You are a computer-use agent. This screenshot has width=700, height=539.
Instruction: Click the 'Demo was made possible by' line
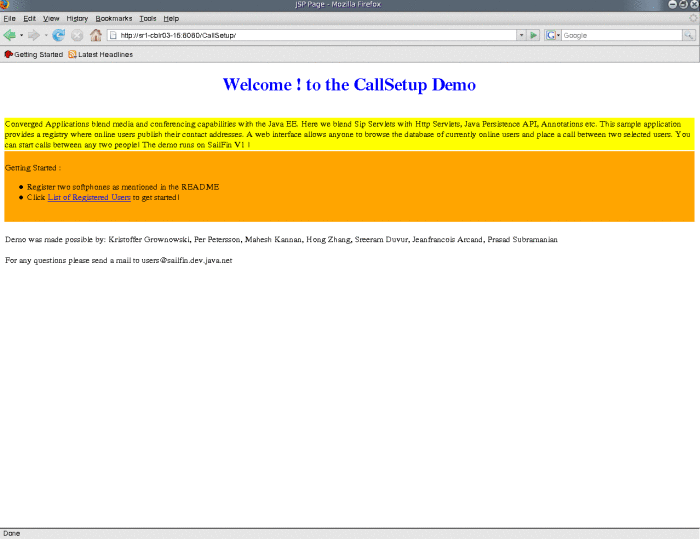[281, 239]
